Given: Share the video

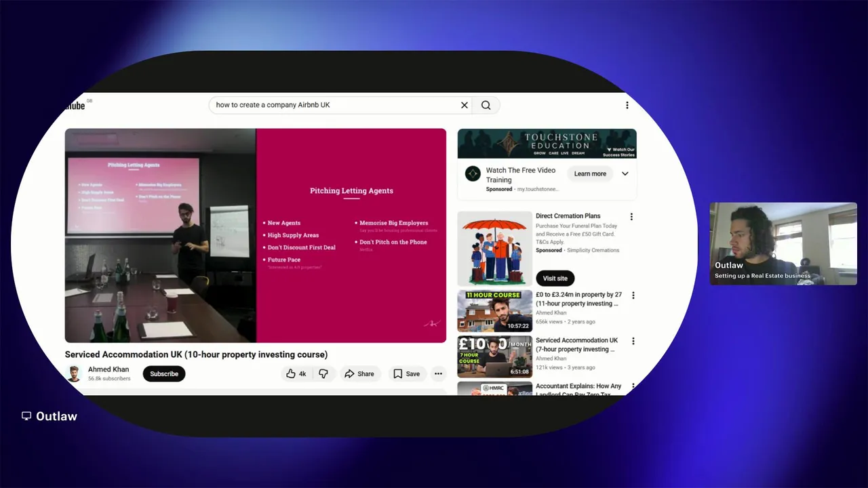Looking at the screenshot, I should click(x=359, y=373).
